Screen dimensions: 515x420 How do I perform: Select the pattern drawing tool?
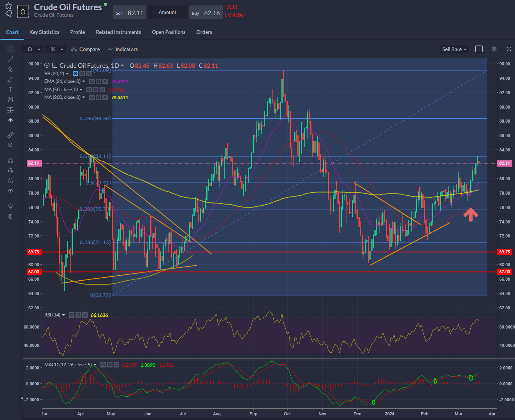[11, 100]
